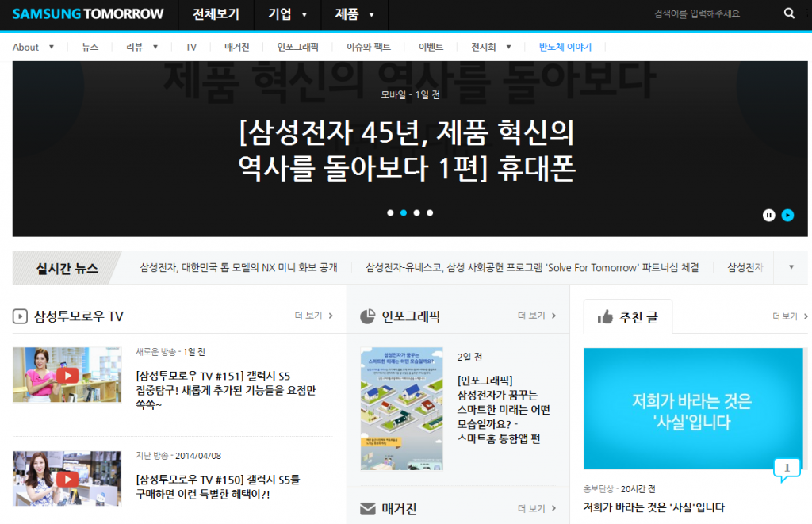Open the 유네스코 Solve For Tomorrow news link

pyautogui.click(x=532, y=268)
